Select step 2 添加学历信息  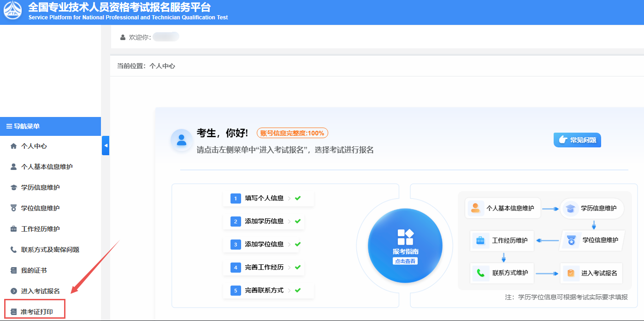(x=264, y=222)
